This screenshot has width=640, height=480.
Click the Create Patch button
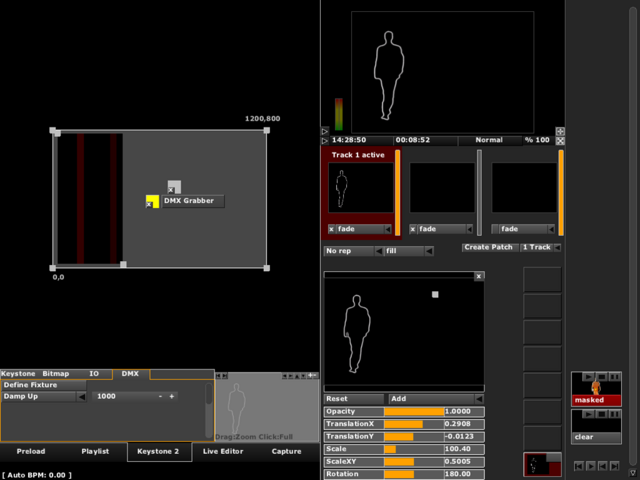tap(490, 247)
